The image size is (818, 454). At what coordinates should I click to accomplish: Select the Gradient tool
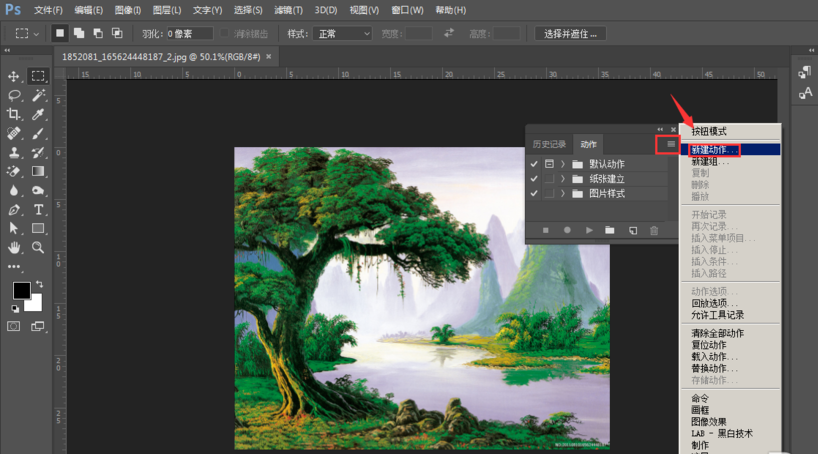38,171
